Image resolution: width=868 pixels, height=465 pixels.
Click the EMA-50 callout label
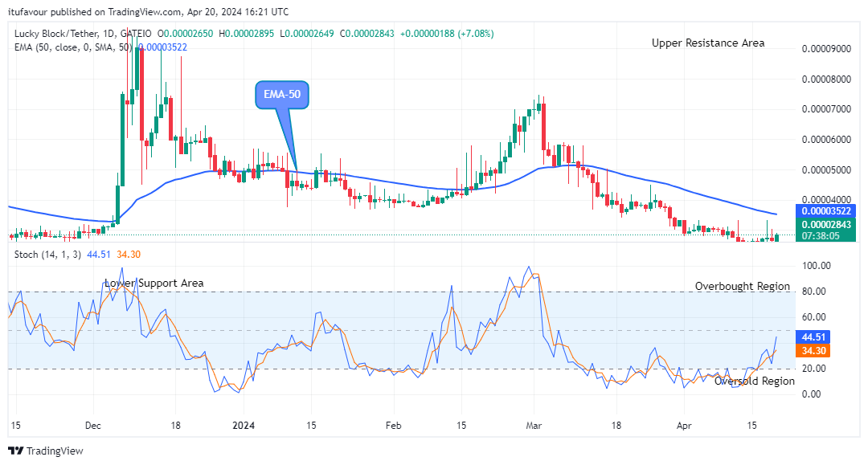pyautogui.click(x=282, y=95)
